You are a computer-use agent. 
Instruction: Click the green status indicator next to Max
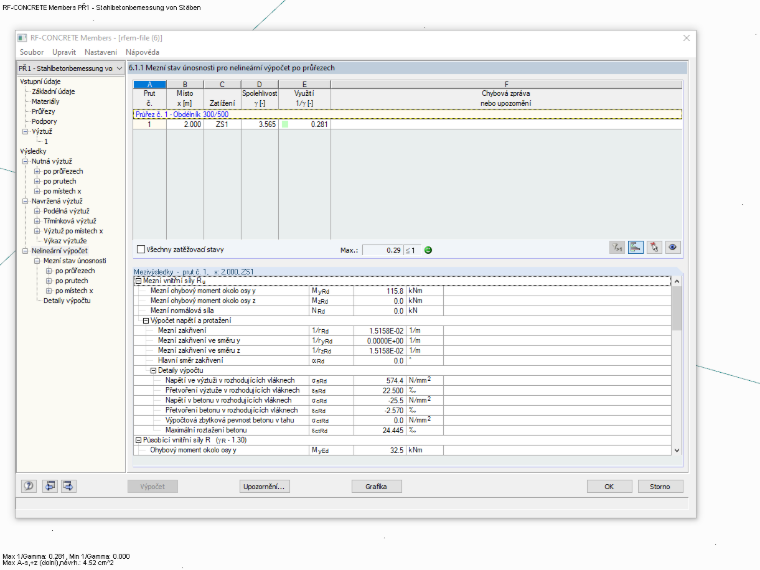pyautogui.click(x=428, y=250)
